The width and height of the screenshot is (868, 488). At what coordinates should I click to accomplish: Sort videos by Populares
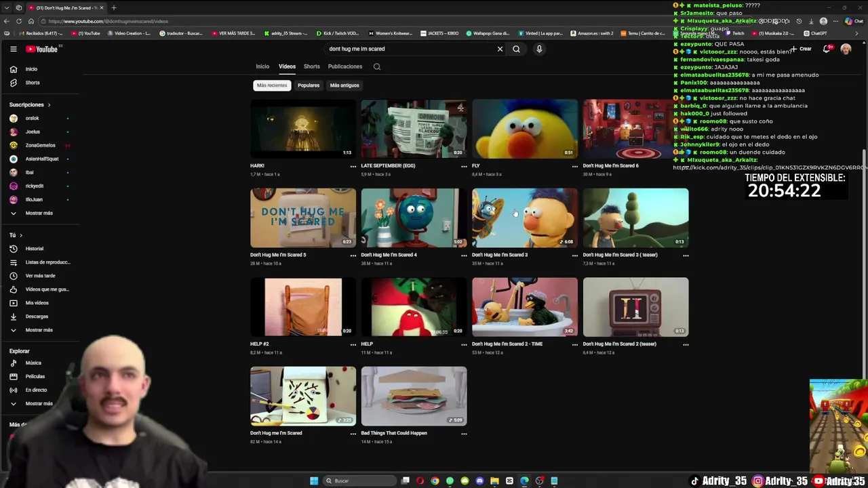309,85
